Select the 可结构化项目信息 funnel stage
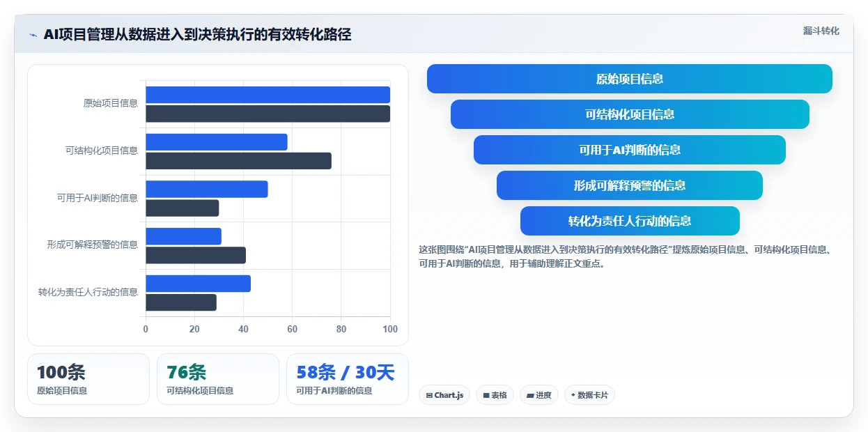The image size is (868, 432). coord(630,114)
